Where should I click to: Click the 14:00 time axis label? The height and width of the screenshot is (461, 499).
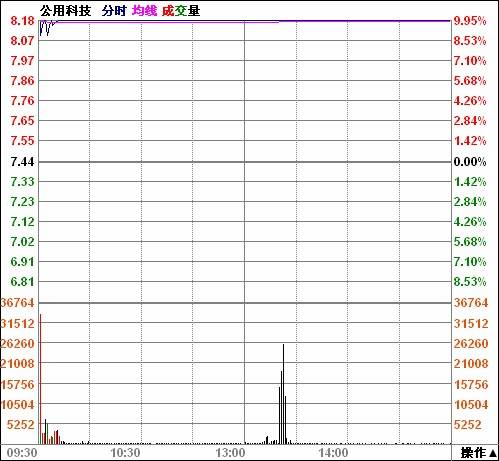click(x=333, y=453)
